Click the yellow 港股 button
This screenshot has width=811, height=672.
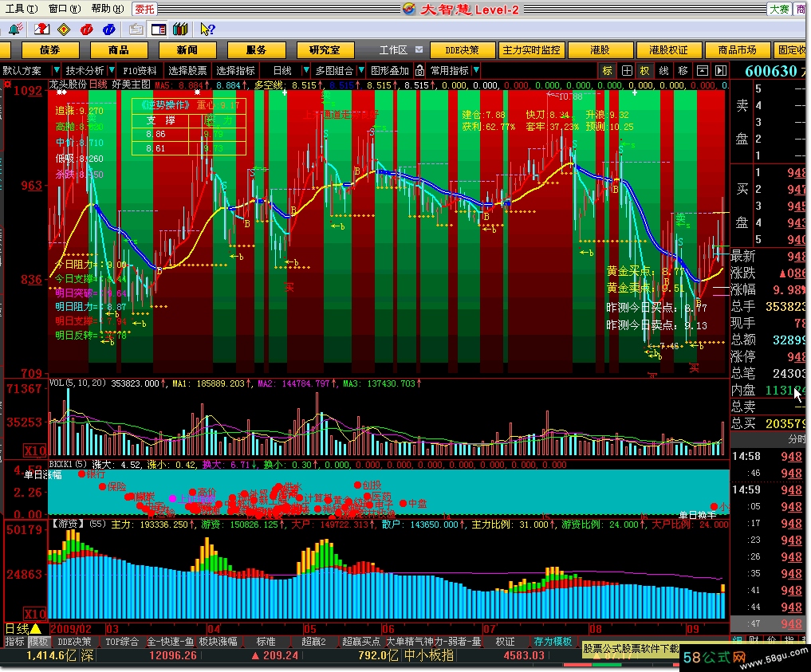point(600,50)
